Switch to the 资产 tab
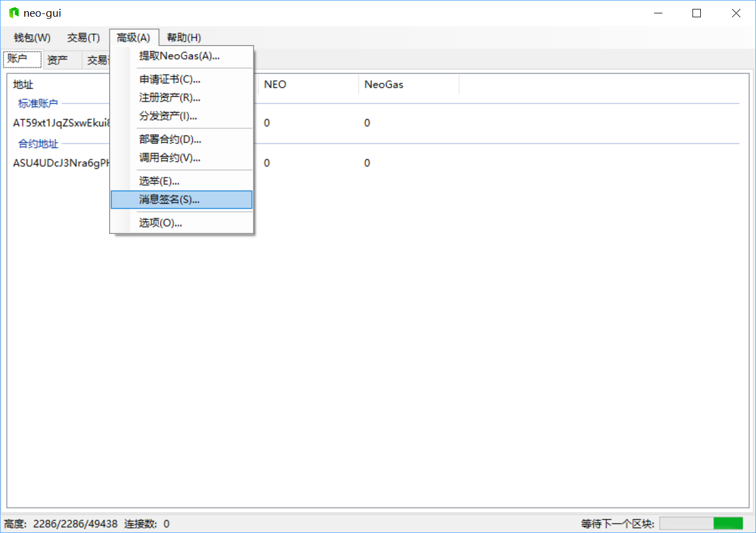 click(62, 60)
